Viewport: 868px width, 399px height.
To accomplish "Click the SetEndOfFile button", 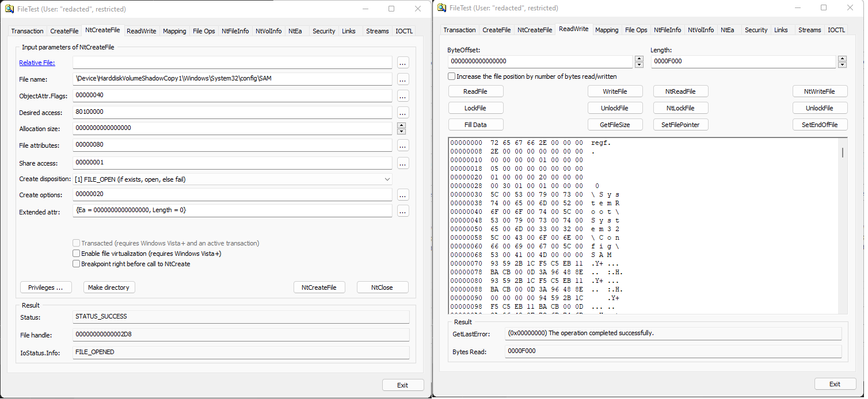I will click(820, 125).
